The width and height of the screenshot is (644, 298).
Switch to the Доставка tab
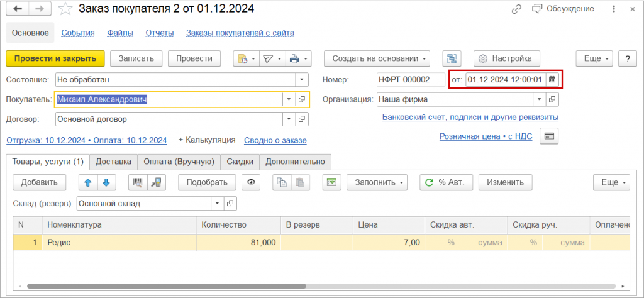tap(113, 162)
